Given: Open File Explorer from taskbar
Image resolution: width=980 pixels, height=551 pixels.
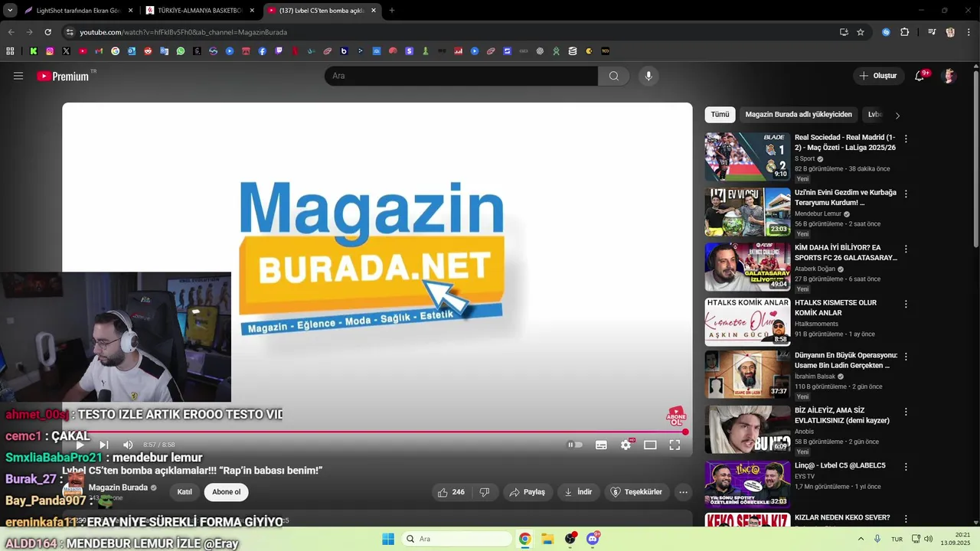Looking at the screenshot, I should tap(547, 539).
